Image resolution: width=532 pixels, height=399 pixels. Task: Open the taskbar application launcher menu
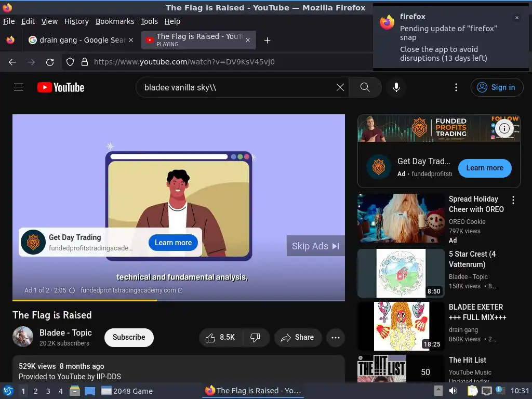click(x=8, y=391)
